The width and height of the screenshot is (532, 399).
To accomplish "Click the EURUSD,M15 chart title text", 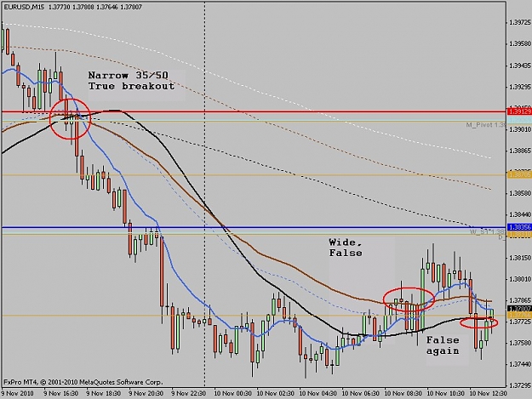I will (25, 7).
